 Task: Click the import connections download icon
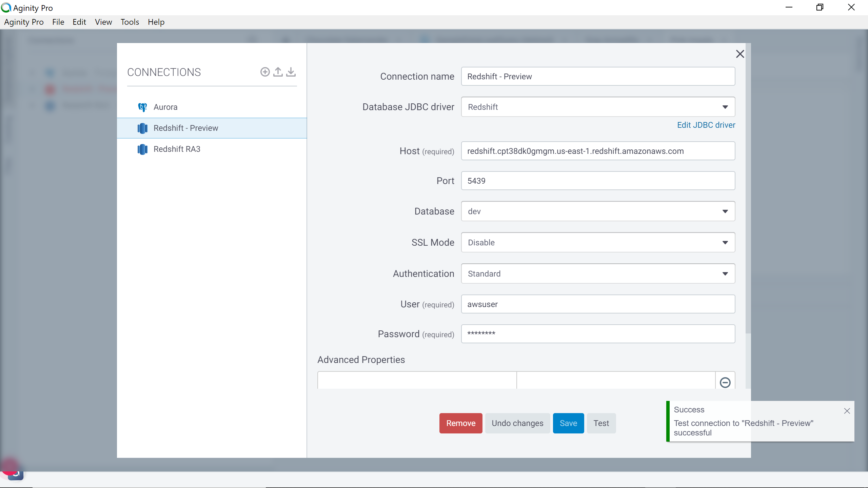(291, 72)
